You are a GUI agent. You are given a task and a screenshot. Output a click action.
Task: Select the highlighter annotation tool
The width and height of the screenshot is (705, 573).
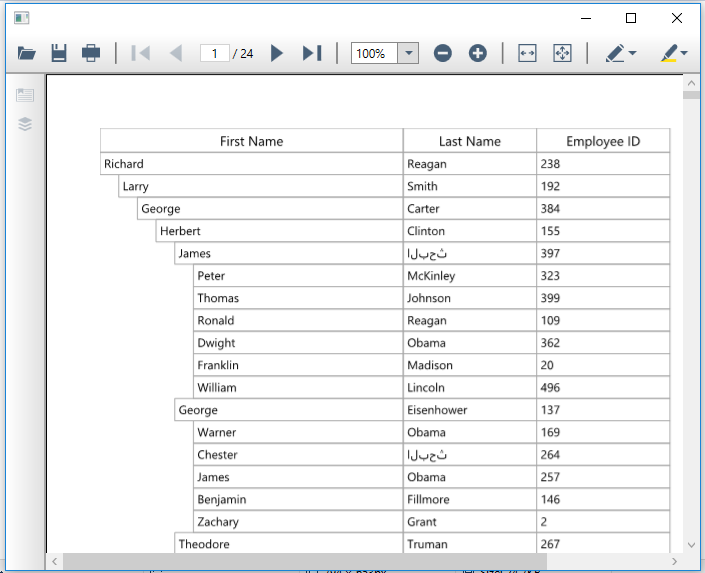click(x=669, y=53)
